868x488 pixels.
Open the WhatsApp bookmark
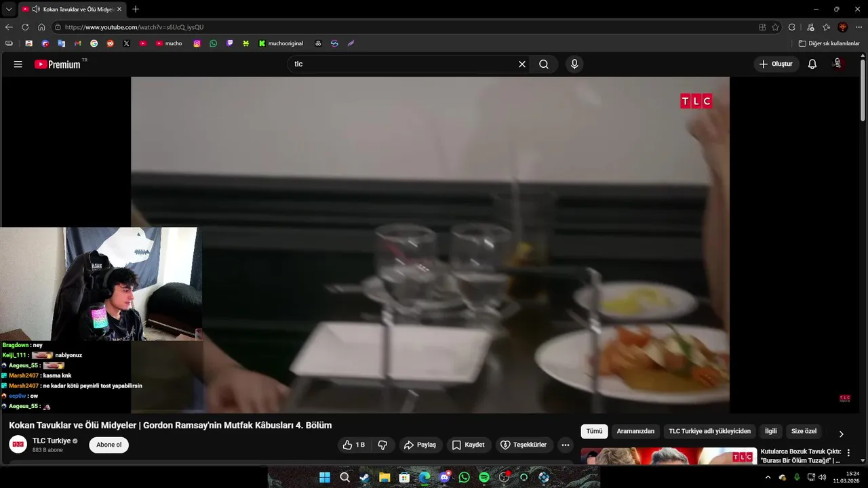[x=213, y=43]
